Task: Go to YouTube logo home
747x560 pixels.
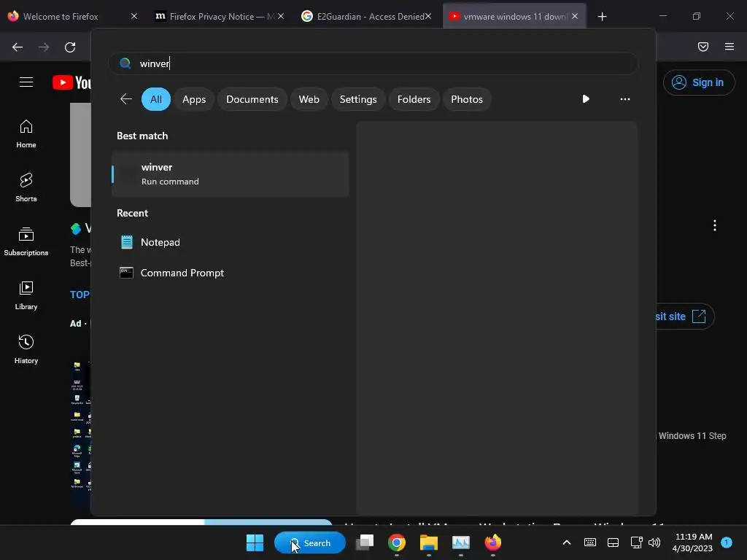Action: 71,82
